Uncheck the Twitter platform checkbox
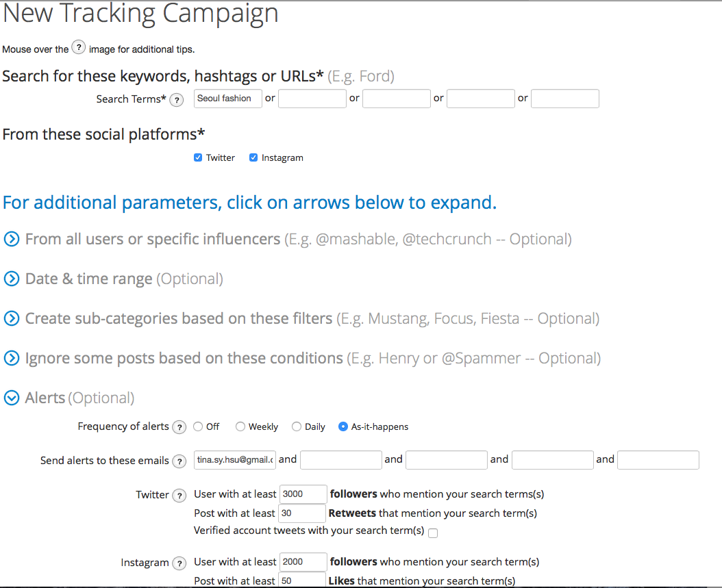Image resolution: width=722 pixels, height=588 pixels. click(x=198, y=158)
